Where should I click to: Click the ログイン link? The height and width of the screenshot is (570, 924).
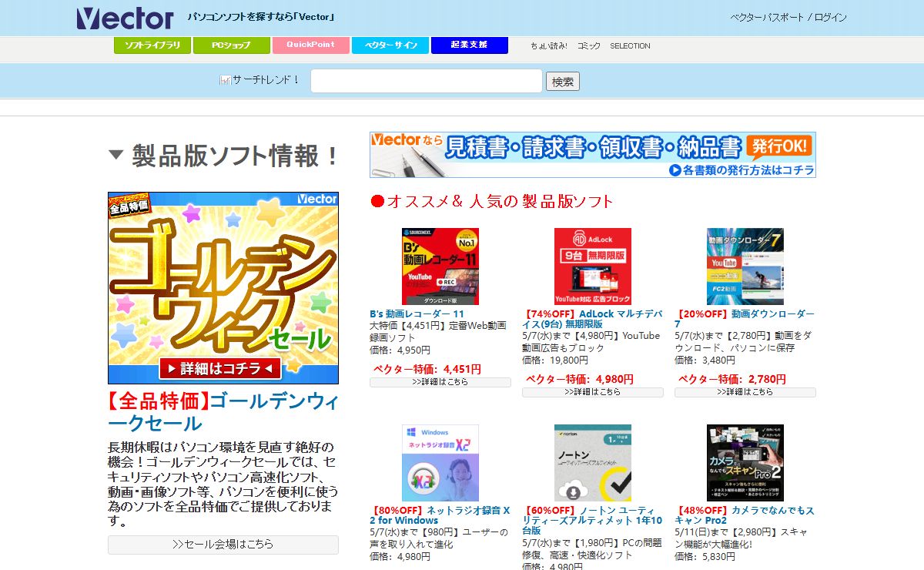tap(831, 17)
